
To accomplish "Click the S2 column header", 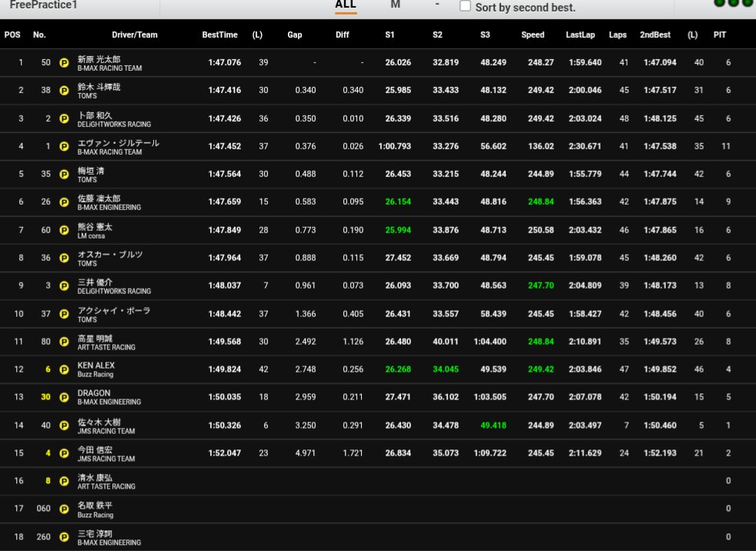I will pyautogui.click(x=437, y=35).
